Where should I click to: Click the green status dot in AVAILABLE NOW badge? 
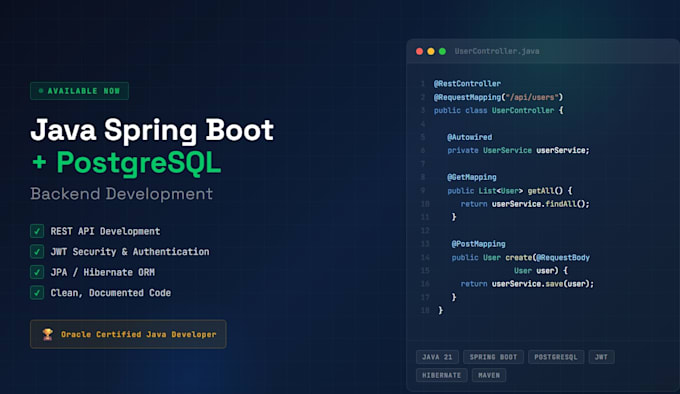pyautogui.click(x=41, y=91)
